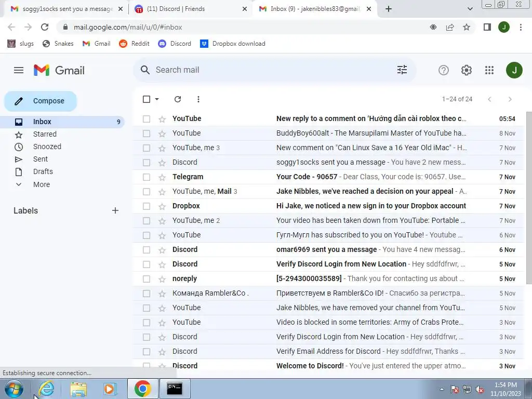532x399 pixels.
Task: Open Starred folder in sidebar
Action: 45,134
